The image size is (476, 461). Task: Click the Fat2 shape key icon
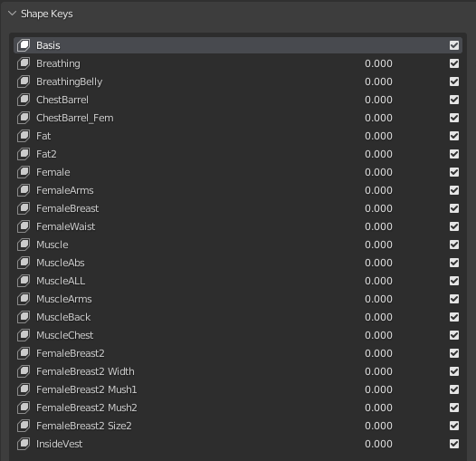[24, 154]
